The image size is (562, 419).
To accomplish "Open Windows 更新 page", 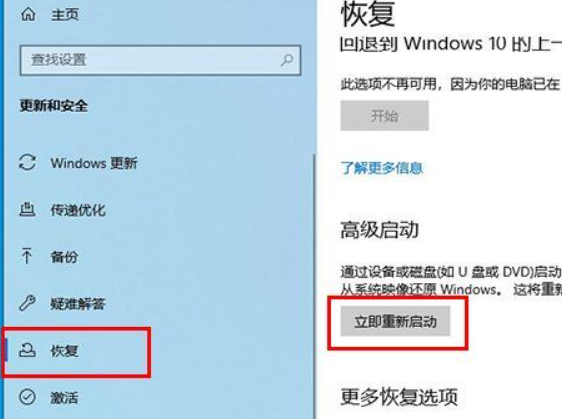I will coord(94,163).
